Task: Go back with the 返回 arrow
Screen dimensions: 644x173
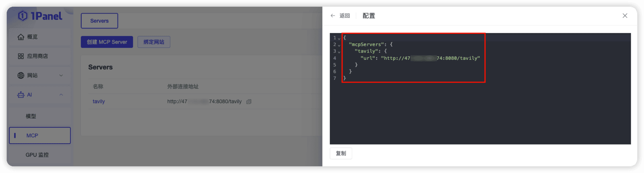Action: click(340, 16)
